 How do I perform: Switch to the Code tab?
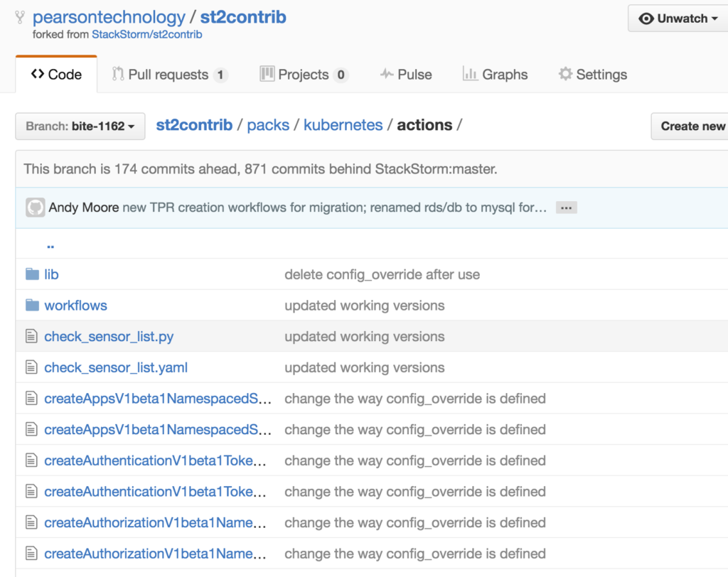[56, 75]
